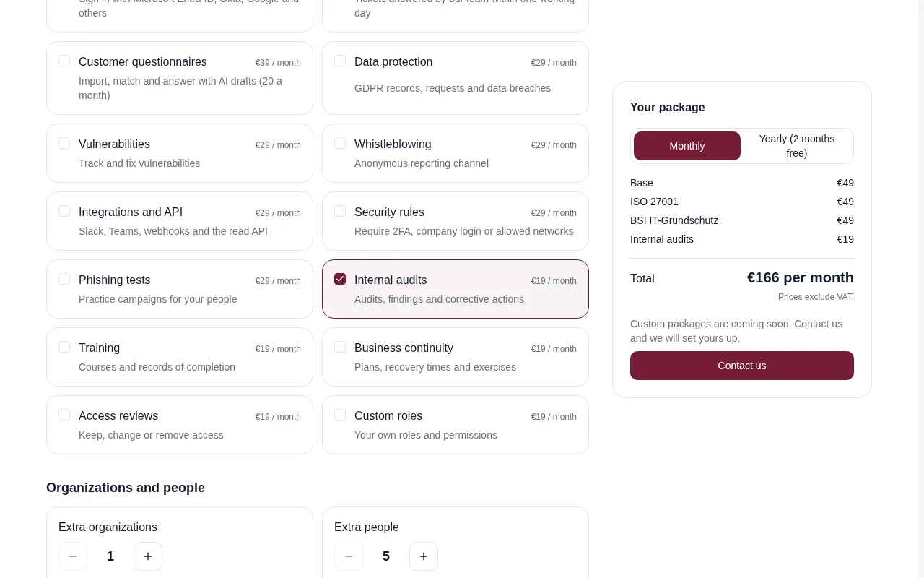Switch billing to Yearly (2 months free)
Viewport: 924px width, 578px height.
[797, 146]
